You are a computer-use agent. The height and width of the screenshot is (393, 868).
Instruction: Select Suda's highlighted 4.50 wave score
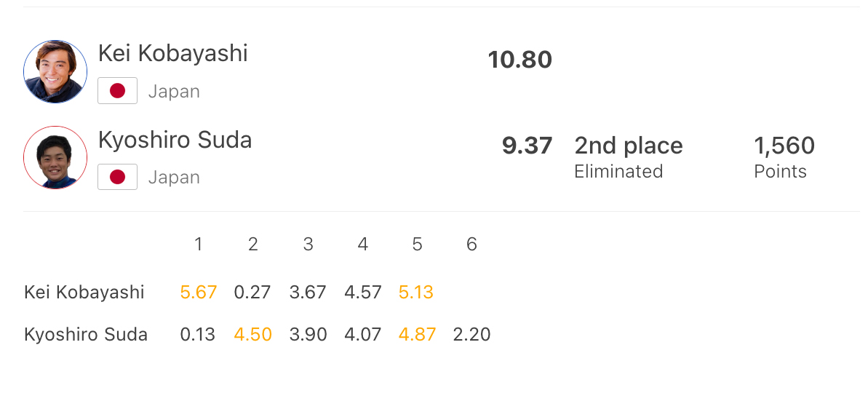pyautogui.click(x=252, y=335)
